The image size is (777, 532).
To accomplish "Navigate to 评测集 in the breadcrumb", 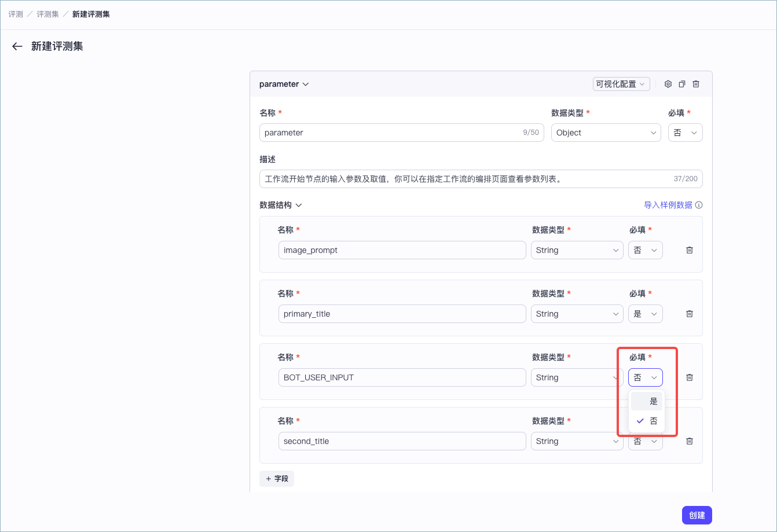I will tap(47, 14).
